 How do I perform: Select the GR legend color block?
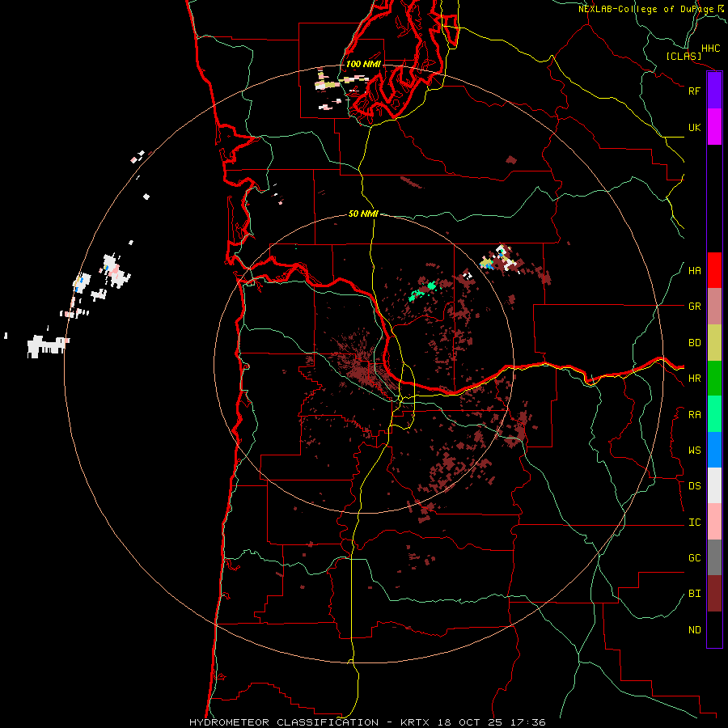pos(714,307)
